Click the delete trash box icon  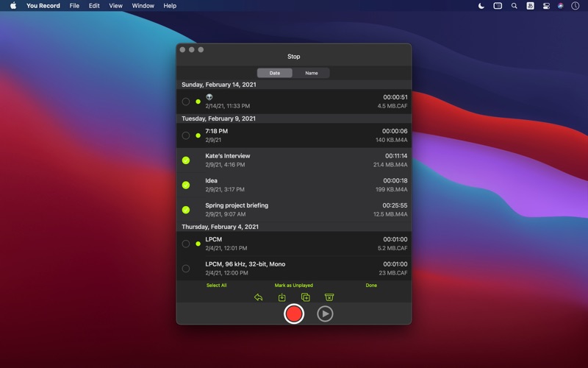(x=329, y=297)
